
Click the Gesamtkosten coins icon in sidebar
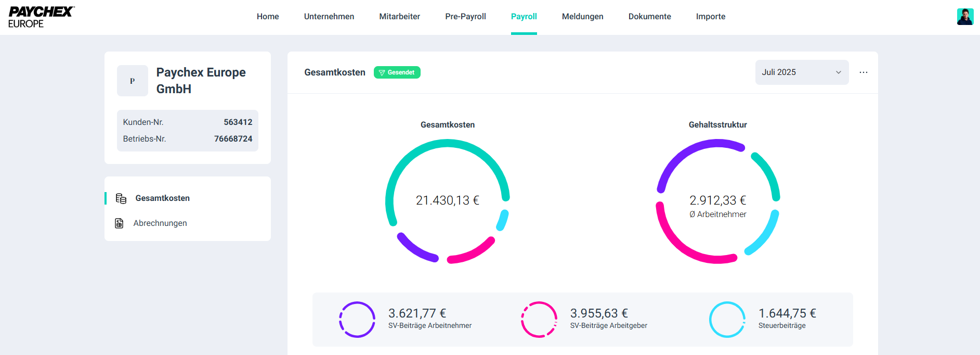[x=121, y=198]
